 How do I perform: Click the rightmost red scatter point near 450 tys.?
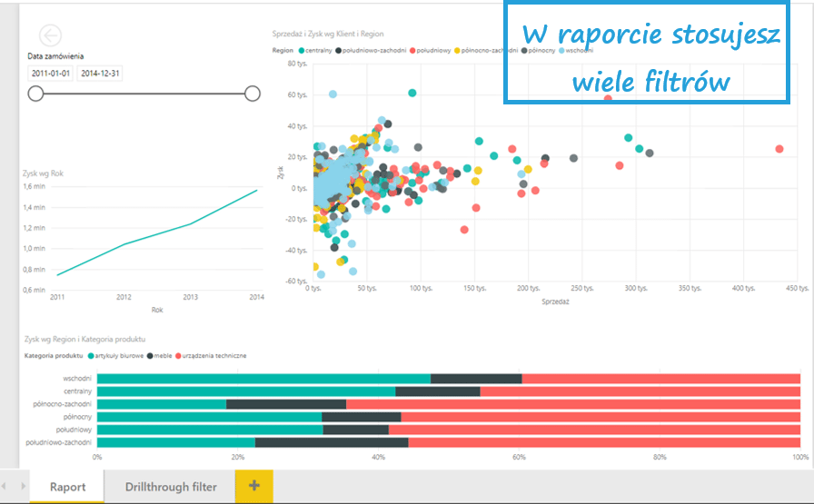click(x=779, y=149)
